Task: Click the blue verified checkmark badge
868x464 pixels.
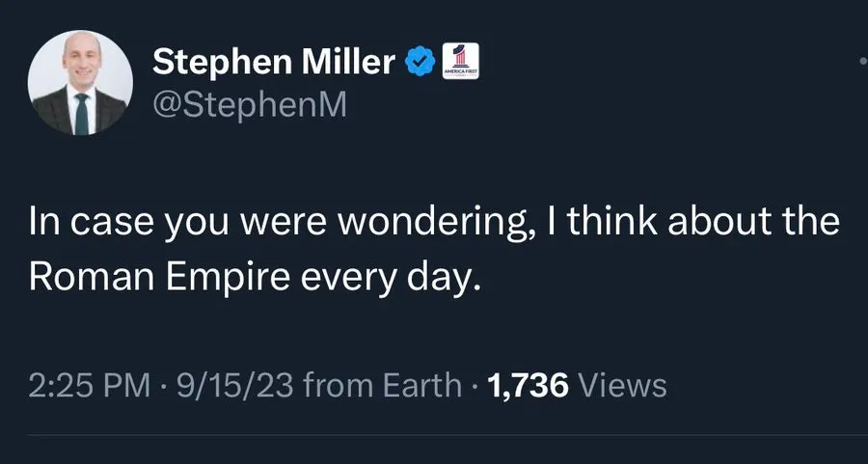Action: pyautogui.click(x=419, y=63)
